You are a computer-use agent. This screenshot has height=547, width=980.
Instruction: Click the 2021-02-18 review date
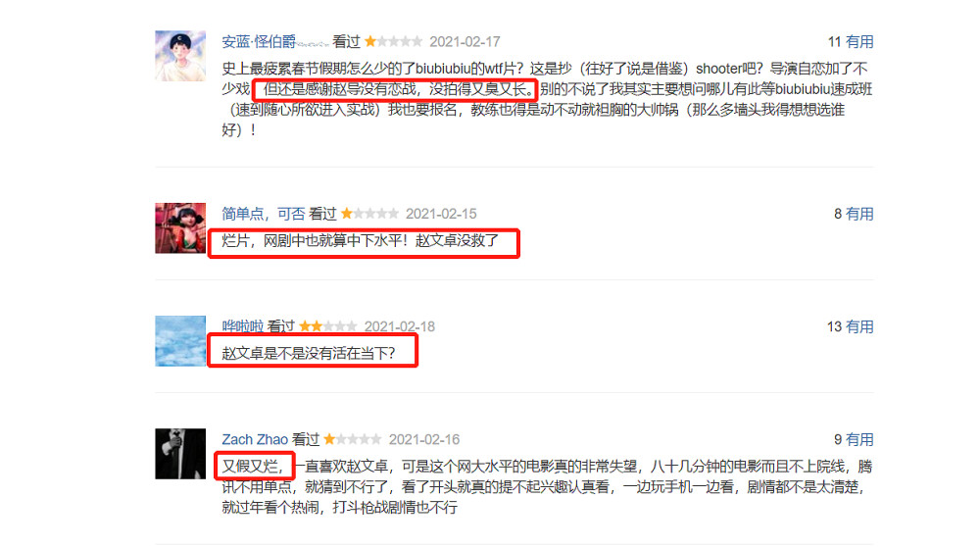400,326
